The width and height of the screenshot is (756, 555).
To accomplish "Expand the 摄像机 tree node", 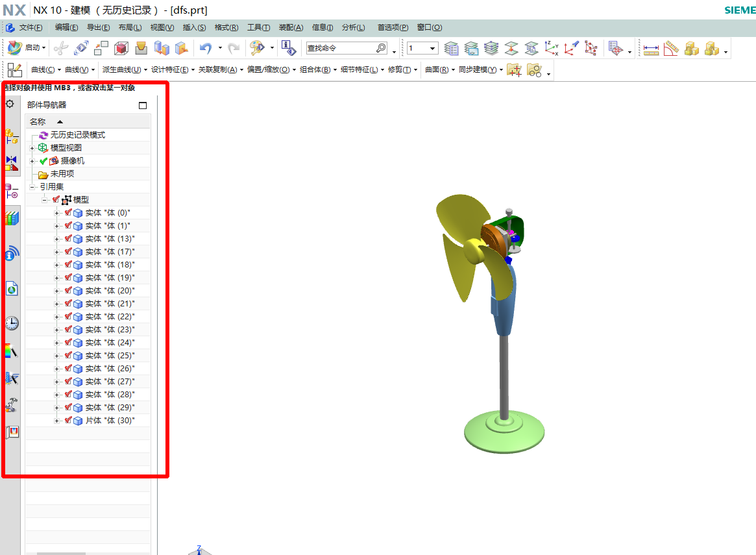I will tap(32, 161).
